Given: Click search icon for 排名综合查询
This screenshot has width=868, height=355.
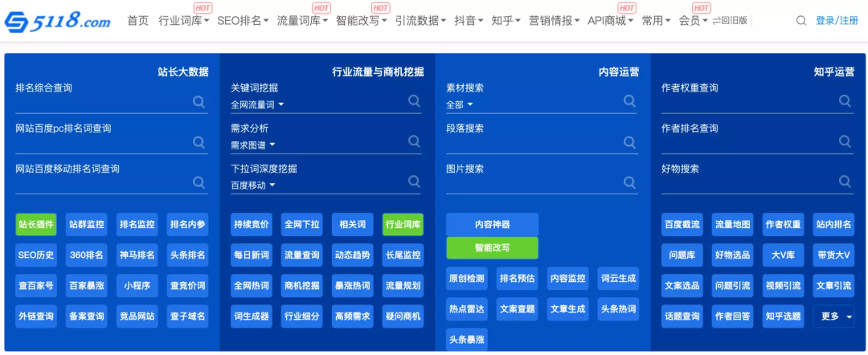Looking at the screenshot, I should (199, 102).
